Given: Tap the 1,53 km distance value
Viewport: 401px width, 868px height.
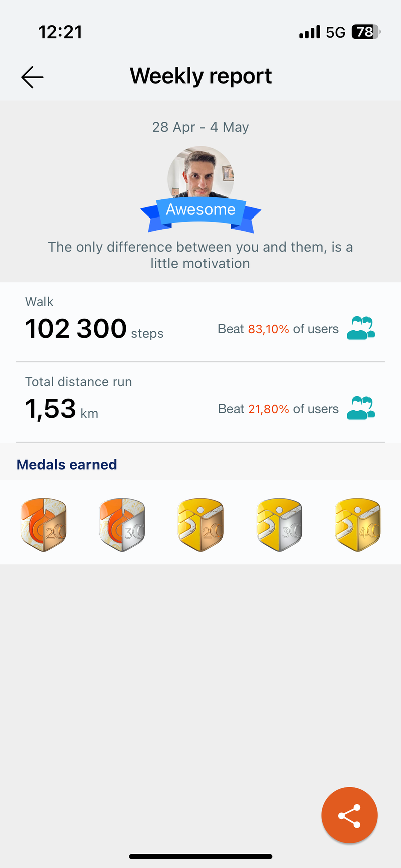Looking at the screenshot, I should tap(62, 409).
